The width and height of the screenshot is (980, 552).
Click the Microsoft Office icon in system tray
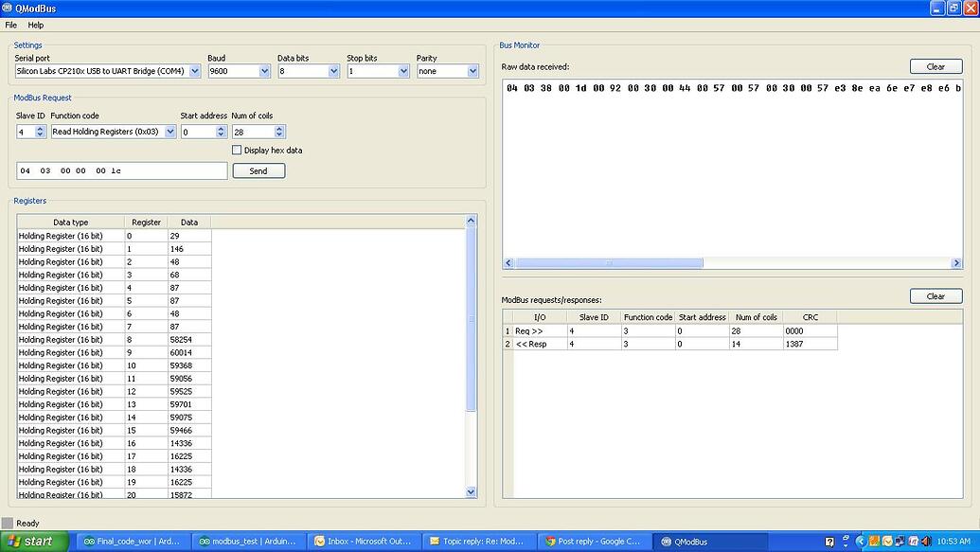click(x=913, y=541)
